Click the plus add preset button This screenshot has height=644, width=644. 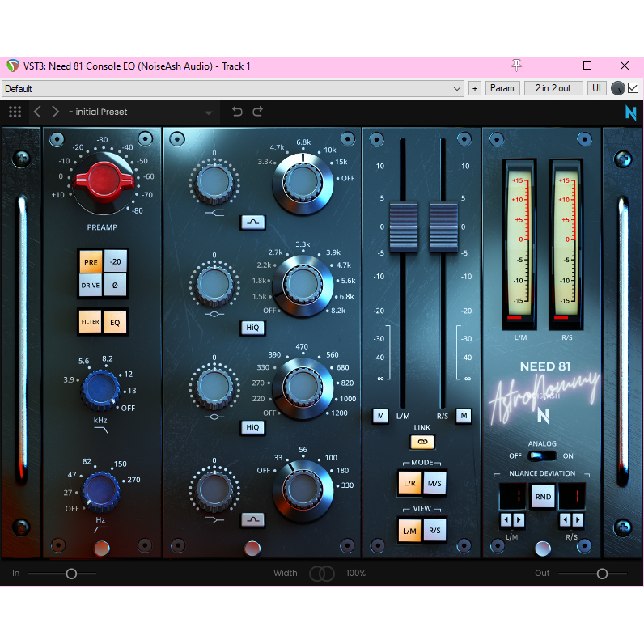475,88
